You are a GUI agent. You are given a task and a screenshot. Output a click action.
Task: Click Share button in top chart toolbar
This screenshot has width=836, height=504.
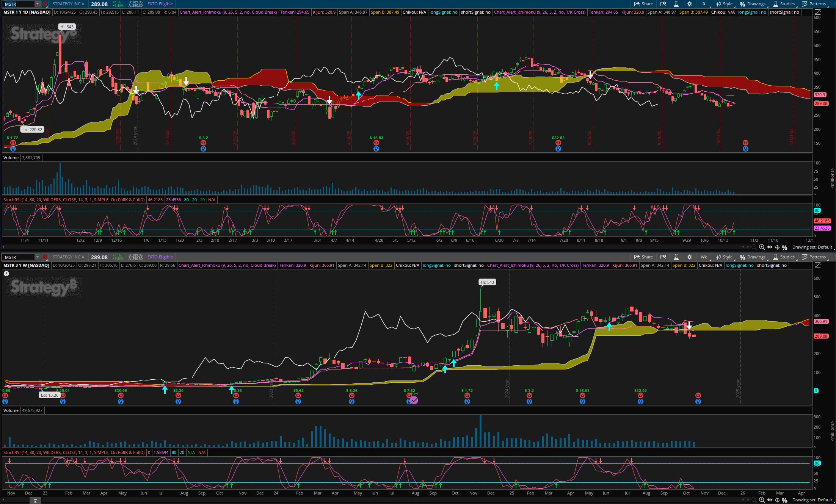[643, 4]
